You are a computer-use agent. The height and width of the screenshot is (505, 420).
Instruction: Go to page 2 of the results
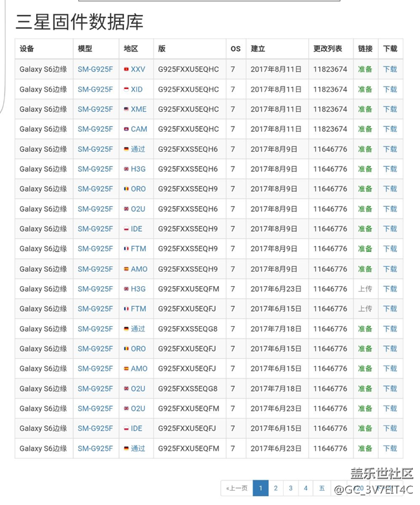tap(276, 488)
